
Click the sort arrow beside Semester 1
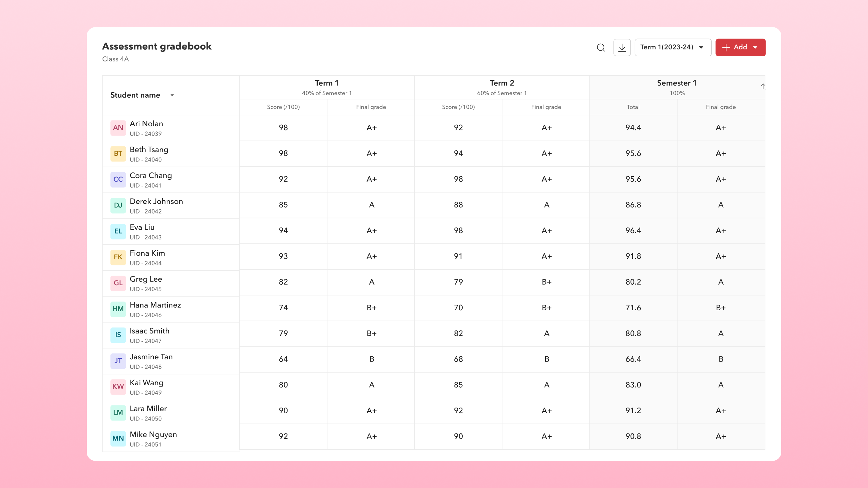[763, 86]
